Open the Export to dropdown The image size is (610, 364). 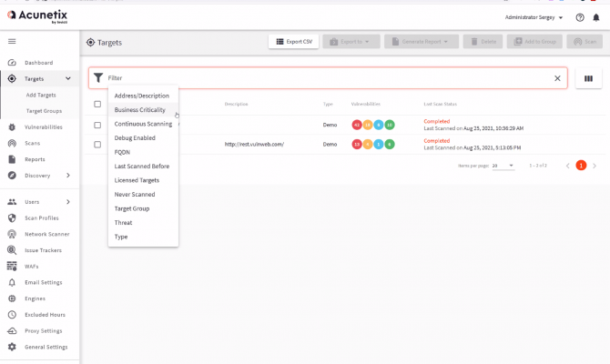[x=351, y=42]
